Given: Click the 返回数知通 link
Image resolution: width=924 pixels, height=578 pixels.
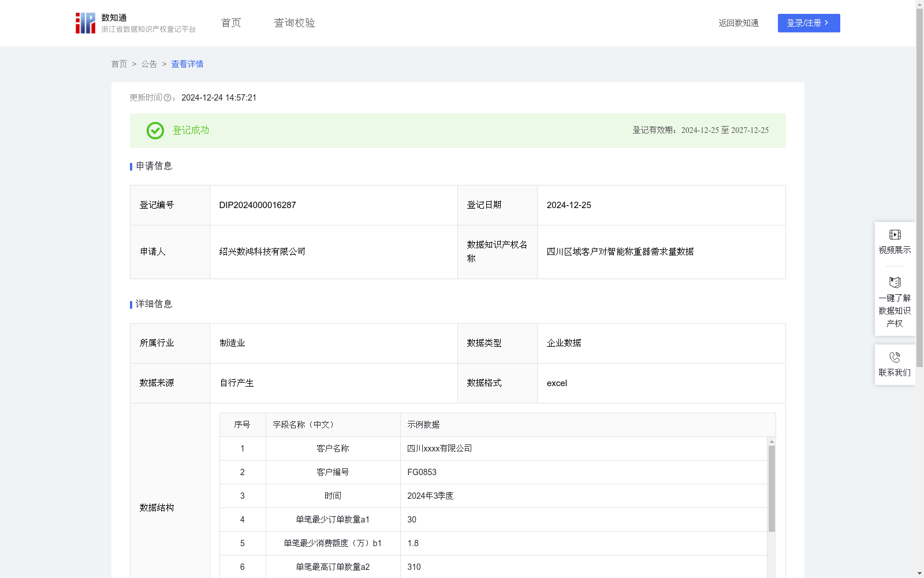Looking at the screenshot, I should (739, 23).
